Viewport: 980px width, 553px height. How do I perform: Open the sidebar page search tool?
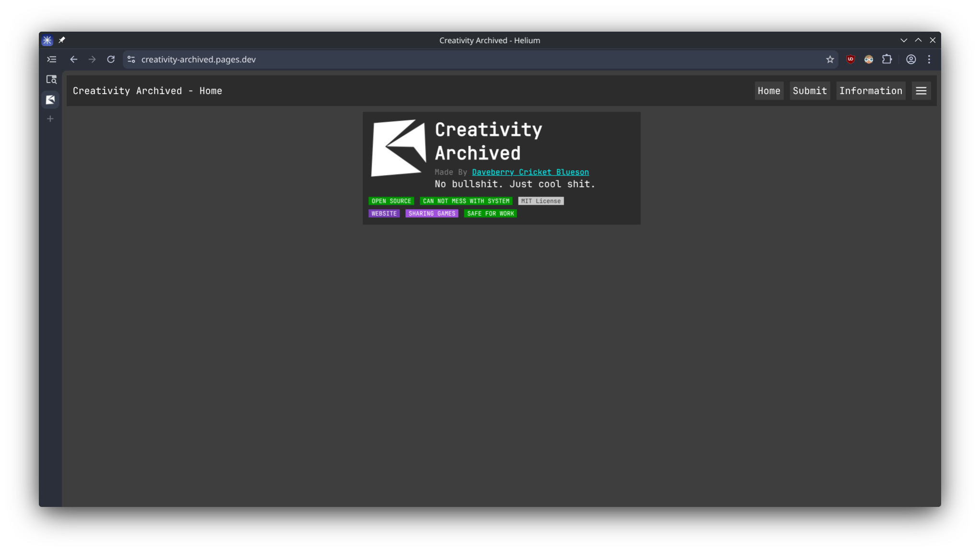pos(51,79)
